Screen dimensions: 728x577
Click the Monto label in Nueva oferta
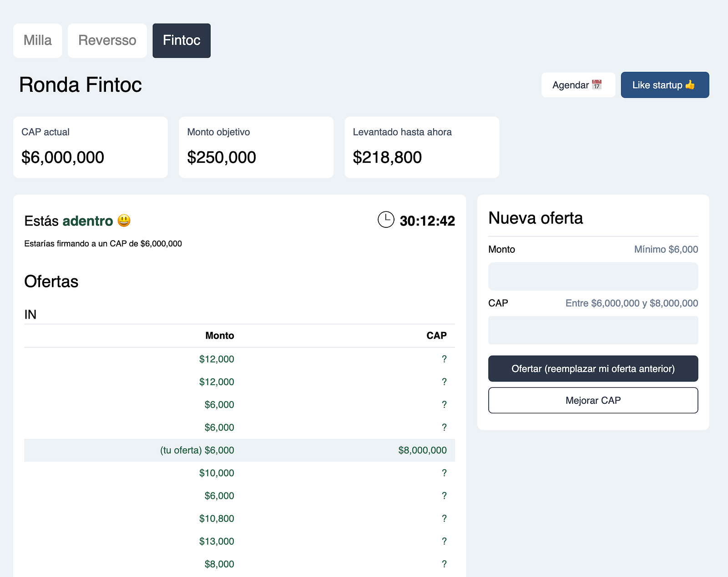501,249
